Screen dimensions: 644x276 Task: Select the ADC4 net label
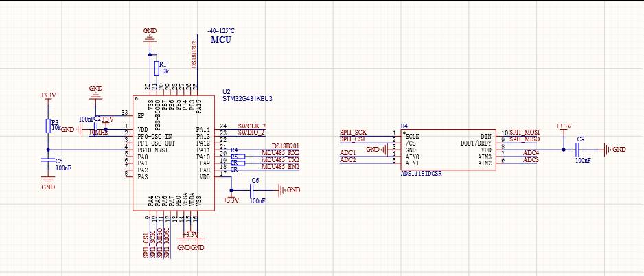coord(531,153)
